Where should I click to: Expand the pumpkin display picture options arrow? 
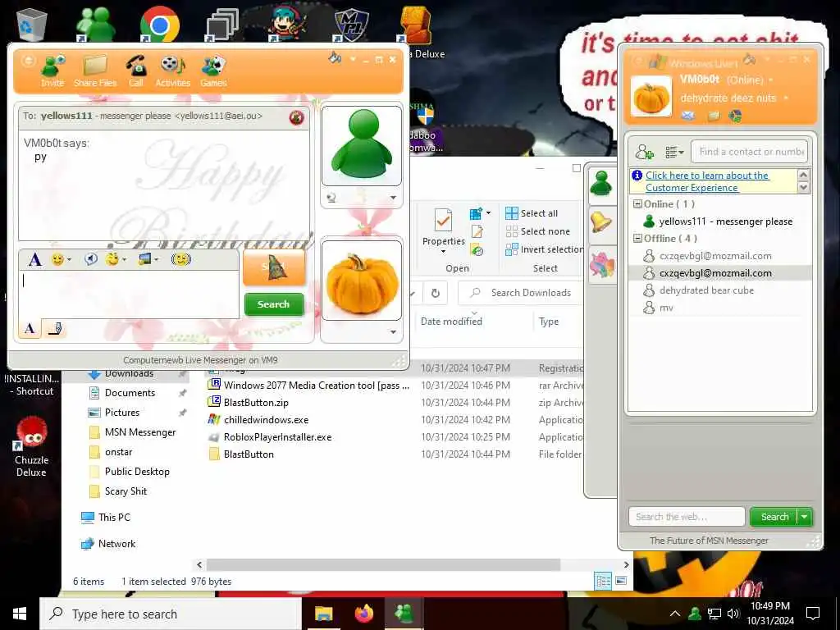tap(393, 332)
